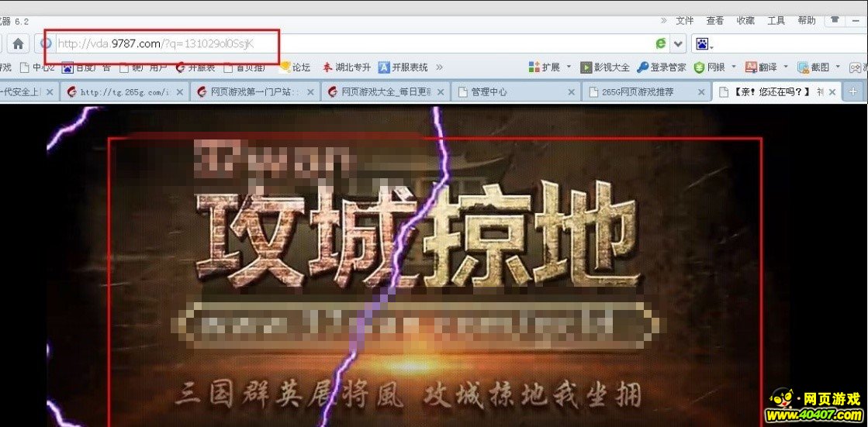Choose search engine via Baidu paw icon
This screenshot has width=868, height=427.
pyautogui.click(x=704, y=43)
